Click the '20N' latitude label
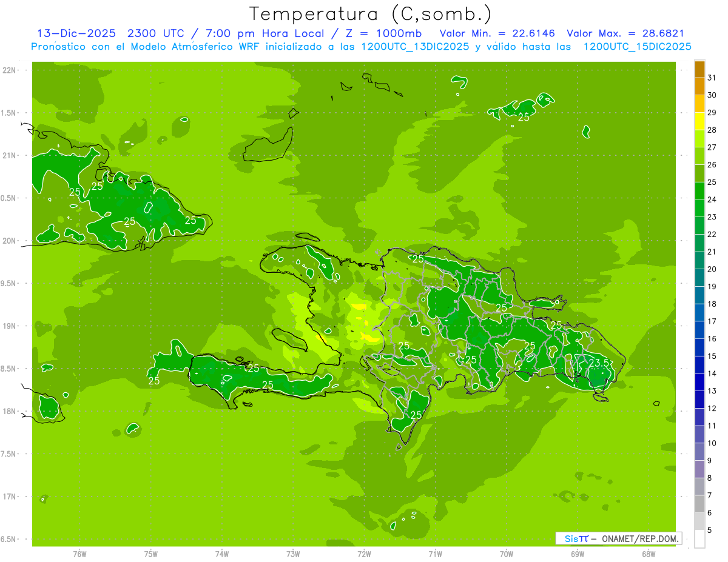The image size is (728, 562). coord(10,241)
